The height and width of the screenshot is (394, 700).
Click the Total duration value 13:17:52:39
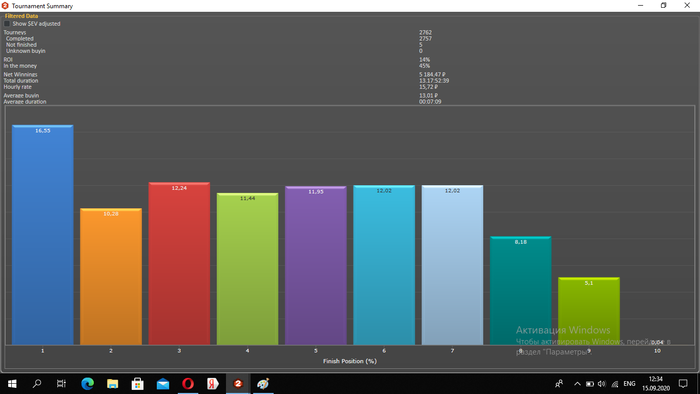coord(434,81)
